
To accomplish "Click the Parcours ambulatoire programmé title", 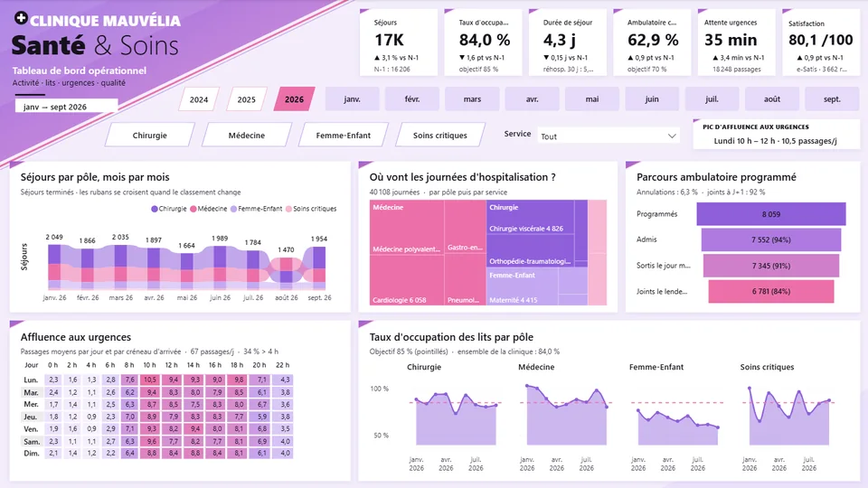I will [x=716, y=177].
